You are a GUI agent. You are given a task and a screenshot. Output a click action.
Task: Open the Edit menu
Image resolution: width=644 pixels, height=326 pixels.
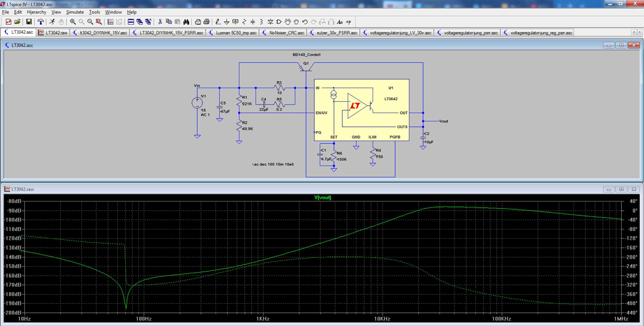(x=18, y=12)
